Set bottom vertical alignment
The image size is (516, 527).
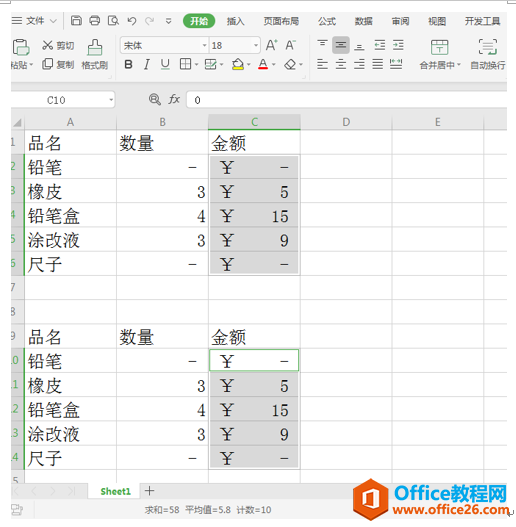[x=359, y=46]
